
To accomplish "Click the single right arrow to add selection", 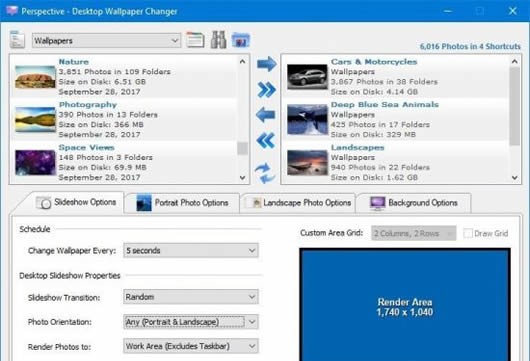I will pos(266,64).
